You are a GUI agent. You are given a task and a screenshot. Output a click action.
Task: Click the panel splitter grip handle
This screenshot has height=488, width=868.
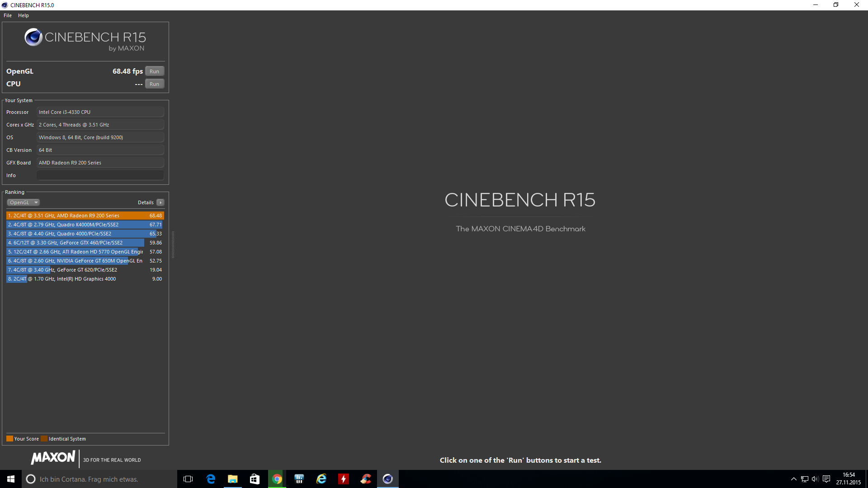tap(173, 244)
